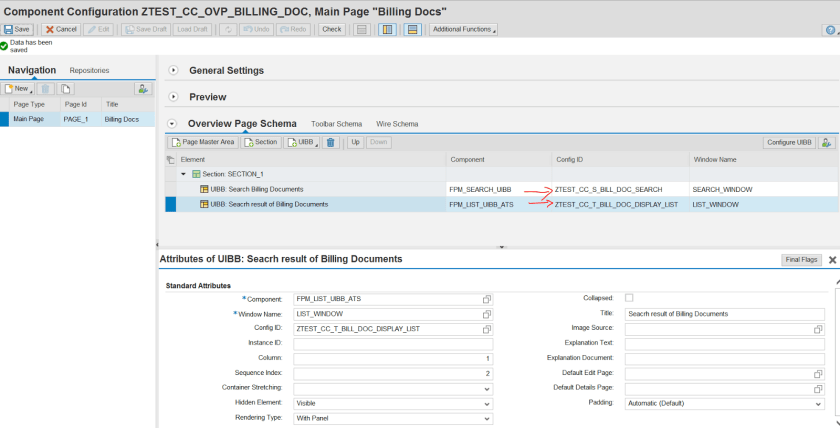The height and width of the screenshot is (428, 840).
Task: Open value help for Component field
Action: click(487, 299)
